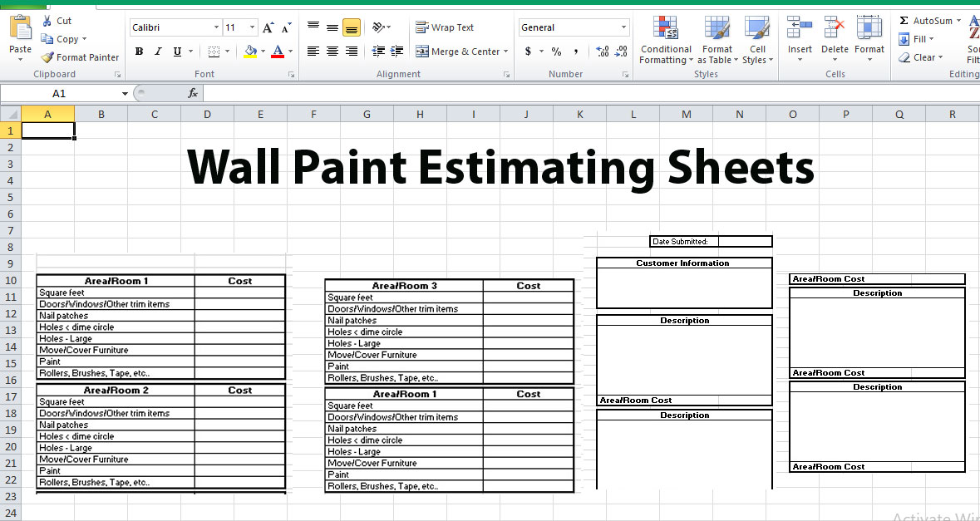The width and height of the screenshot is (980, 521).
Task: Open the Font Color swatch picker
Action: 291,51
